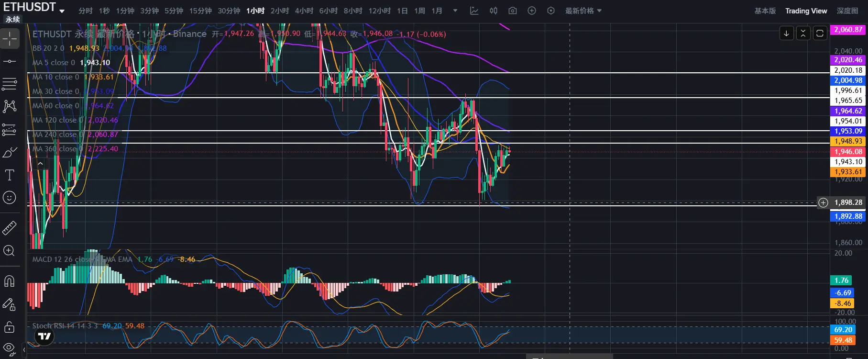Switch to 30分钟 timeframe
Screen dimensions: 868x359
229,11
